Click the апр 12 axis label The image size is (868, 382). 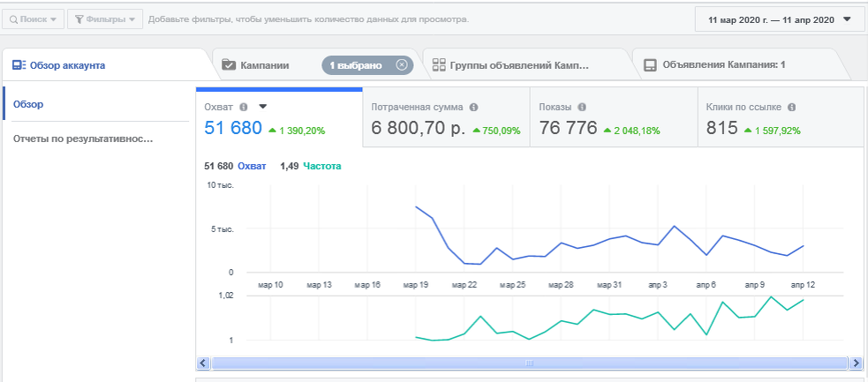pyautogui.click(x=803, y=285)
